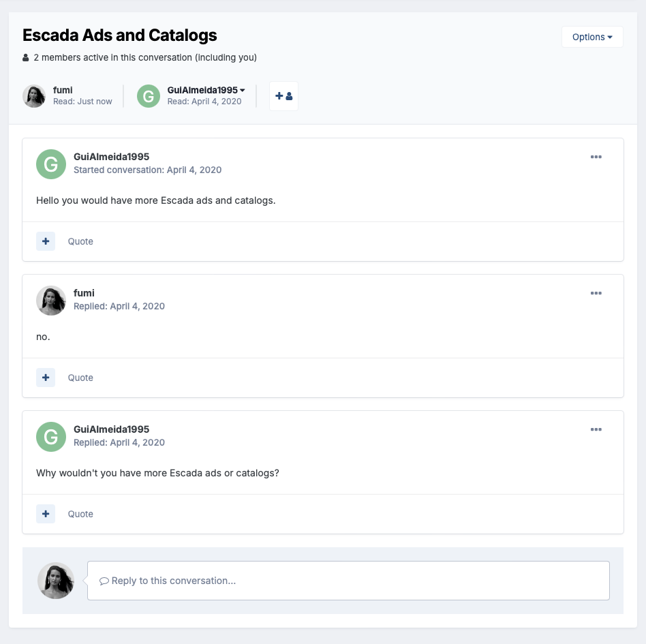646x644 pixels.
Task: Quote the "Hello you would have" message
Action: tap(80, 241)
